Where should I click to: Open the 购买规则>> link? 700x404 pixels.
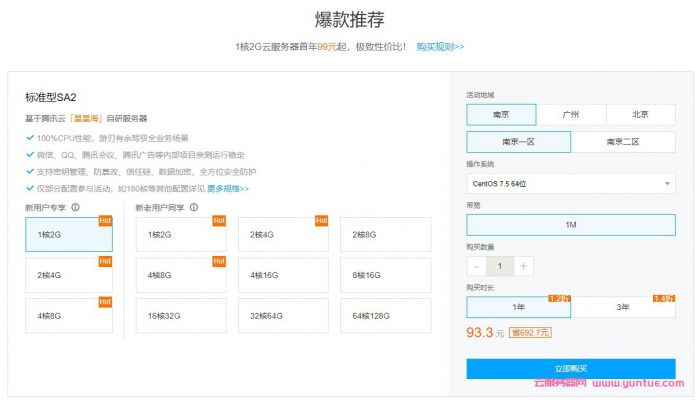[x=440, y=47]
